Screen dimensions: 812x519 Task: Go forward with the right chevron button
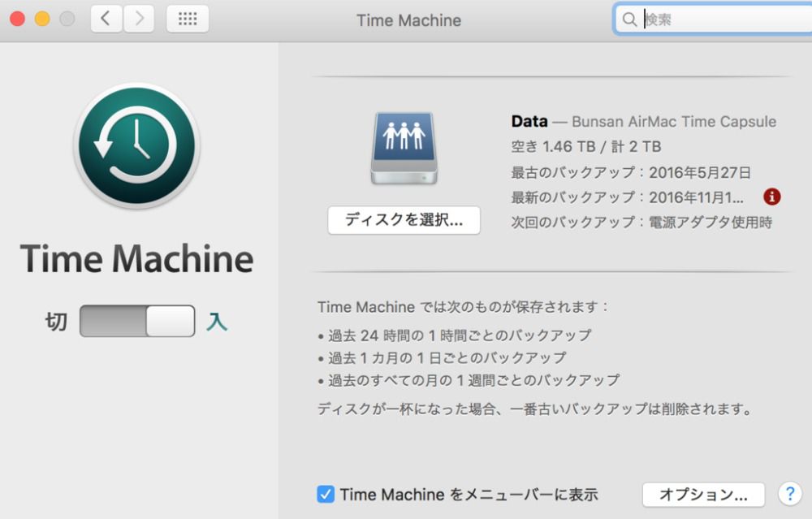(x=139, y=19)
